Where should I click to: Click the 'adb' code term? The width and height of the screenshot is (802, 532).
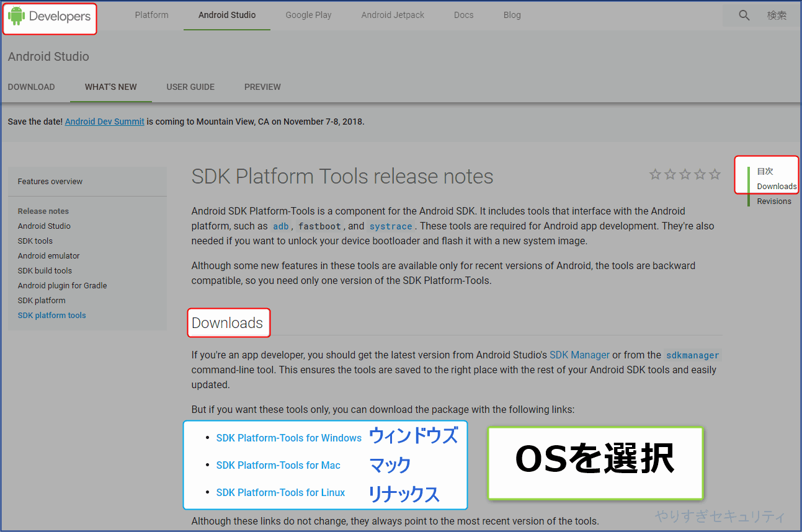coord(281,226)
